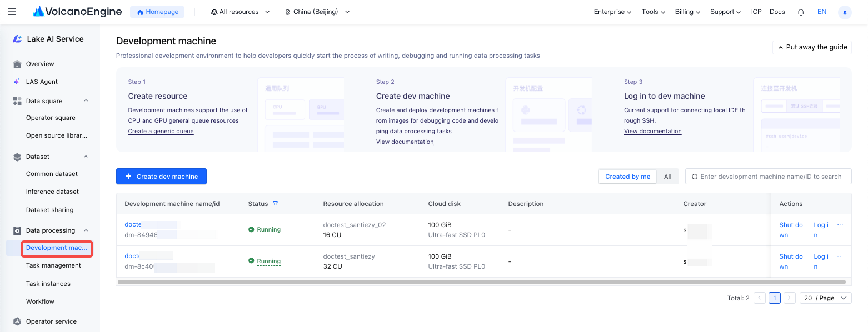Open the Create a generic queue link

click(161, 131)
